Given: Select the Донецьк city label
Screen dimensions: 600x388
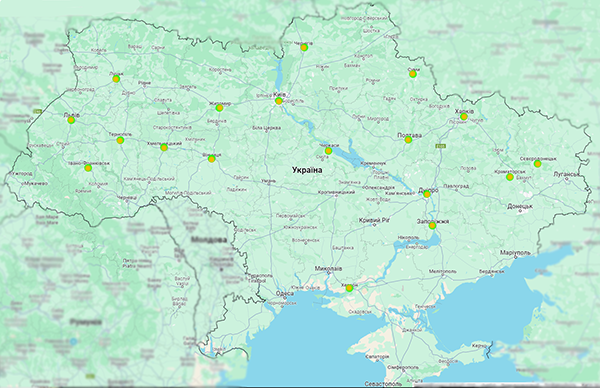Looking at the screenshot, I should tap(520, 206).
